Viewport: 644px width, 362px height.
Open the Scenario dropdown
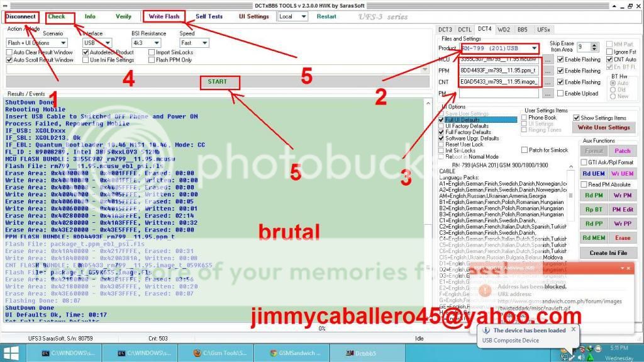click(36, 43)
